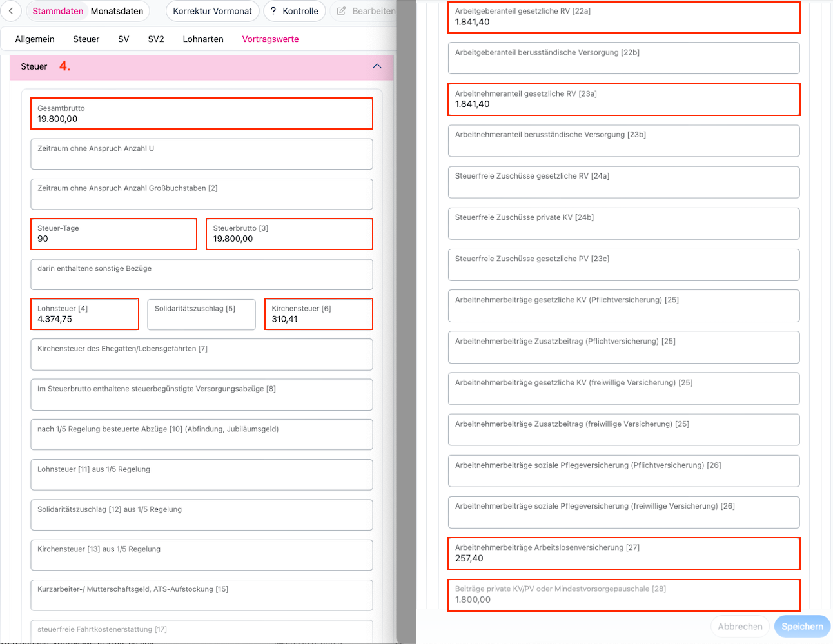Select the Stammdaten toggle

click(58, 11)
